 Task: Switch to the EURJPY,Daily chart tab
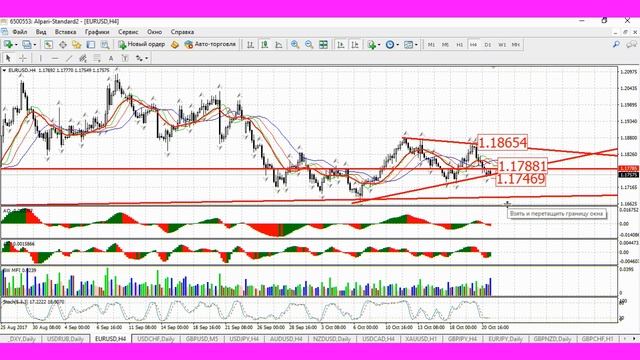[x=505, y=339]
